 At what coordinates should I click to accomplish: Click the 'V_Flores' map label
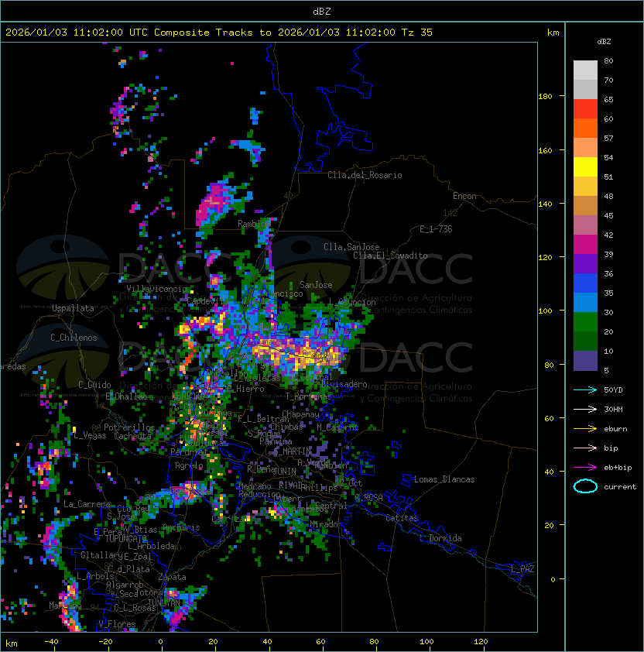[117, 623]
